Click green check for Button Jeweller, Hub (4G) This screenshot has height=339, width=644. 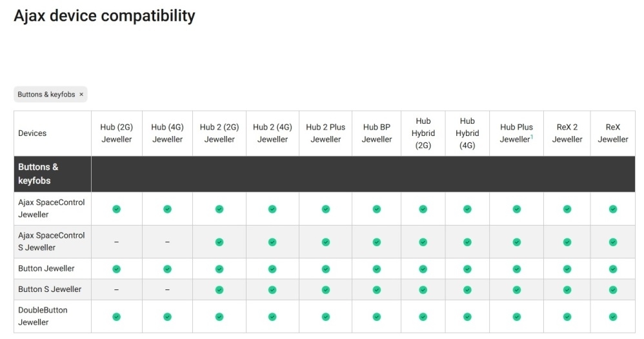[167, 269]
